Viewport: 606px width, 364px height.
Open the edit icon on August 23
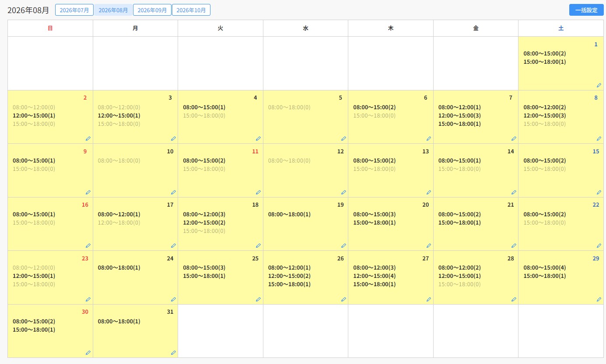[x=88, y=299]
